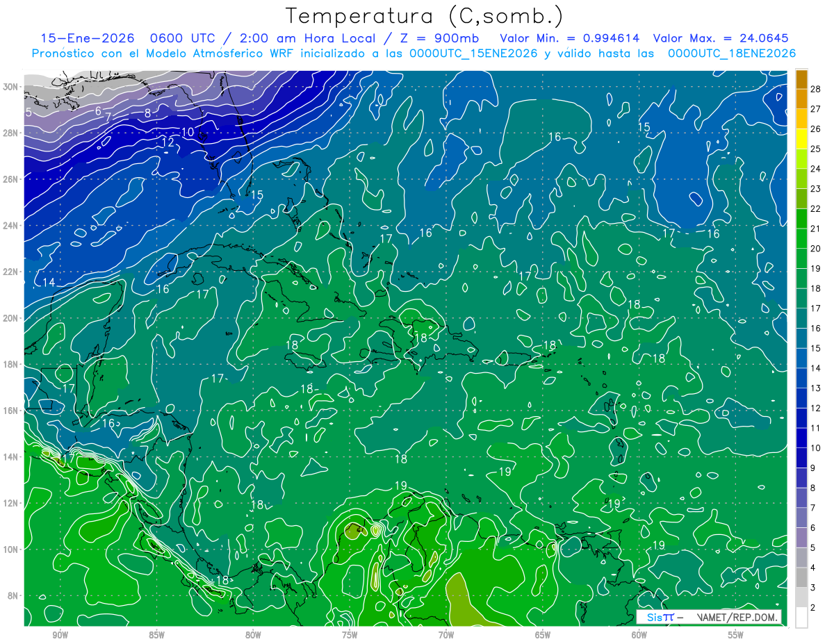Click the 85W longitude axis label
834x644 pixels.
[156, 635]
